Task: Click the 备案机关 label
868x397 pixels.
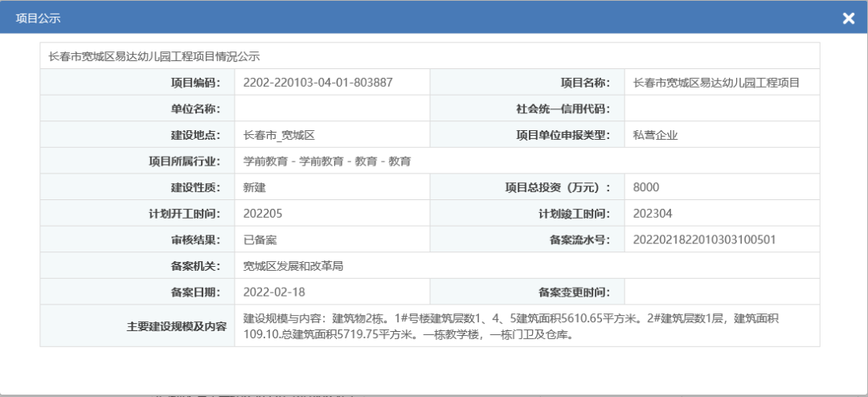Action: [x=194, y=266]
